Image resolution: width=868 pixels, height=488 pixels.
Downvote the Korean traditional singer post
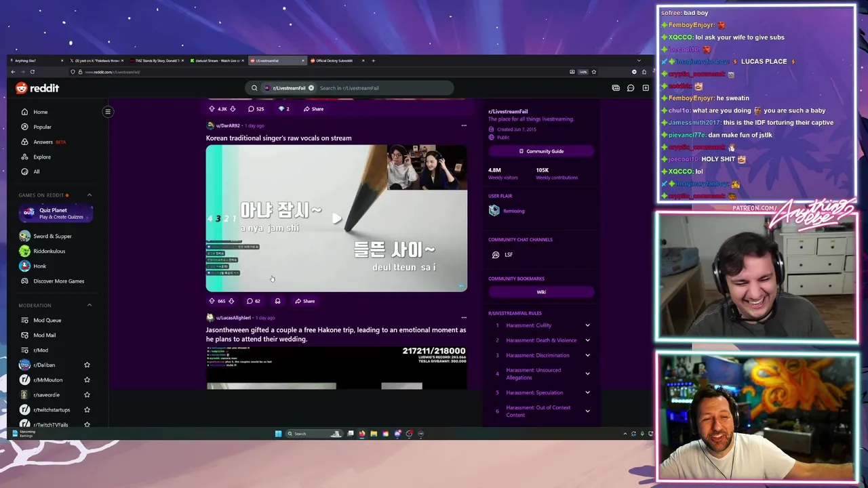pyautogui.click(x=231, y=301)
